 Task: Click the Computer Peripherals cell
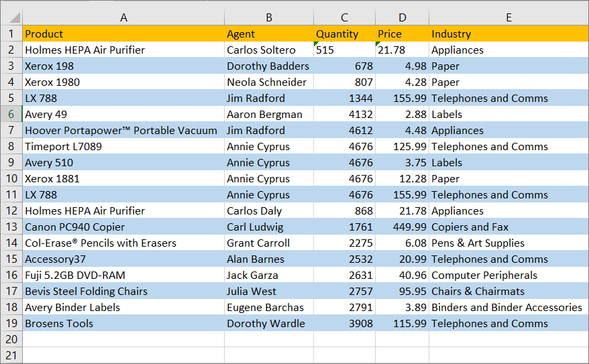[x=508, y=275]
